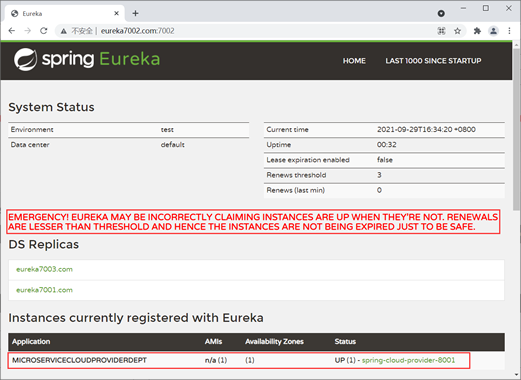Open a new browser tab

click(x=135, y=13)
